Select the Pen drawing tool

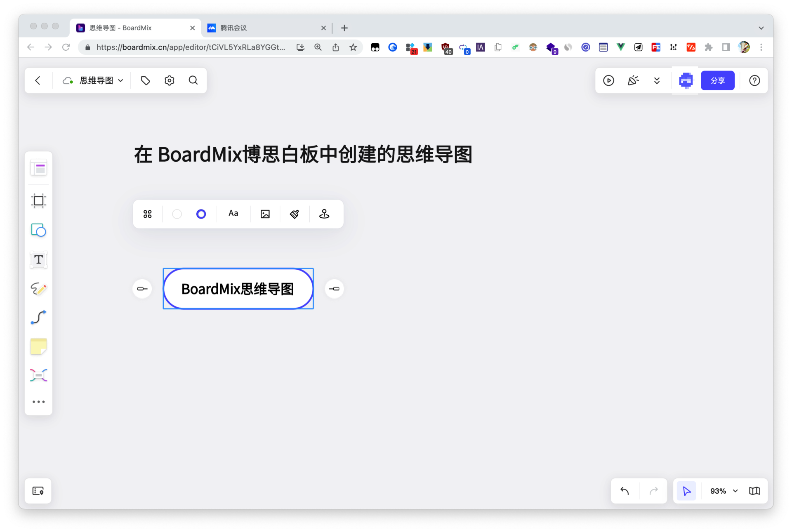click(x=39, y=289)
